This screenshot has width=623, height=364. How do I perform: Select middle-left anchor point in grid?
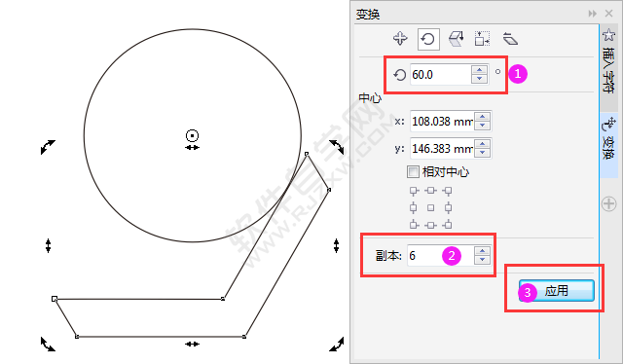pos(414,207)
